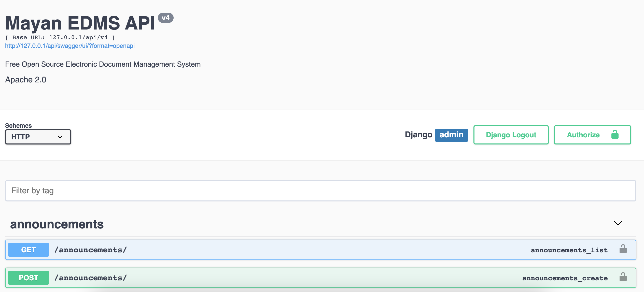
Task: Click the Filter by tag field
Action: pyautogui.click(x=322, y=191)
